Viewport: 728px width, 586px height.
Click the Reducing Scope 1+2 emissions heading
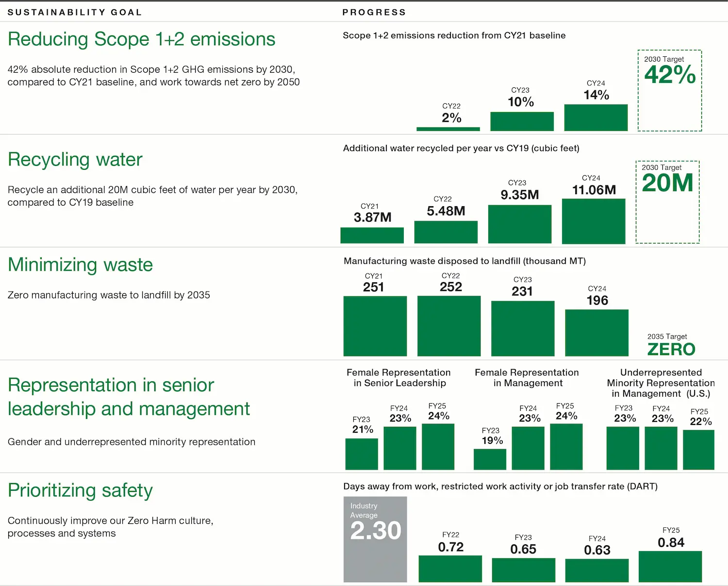coord(141,39)
